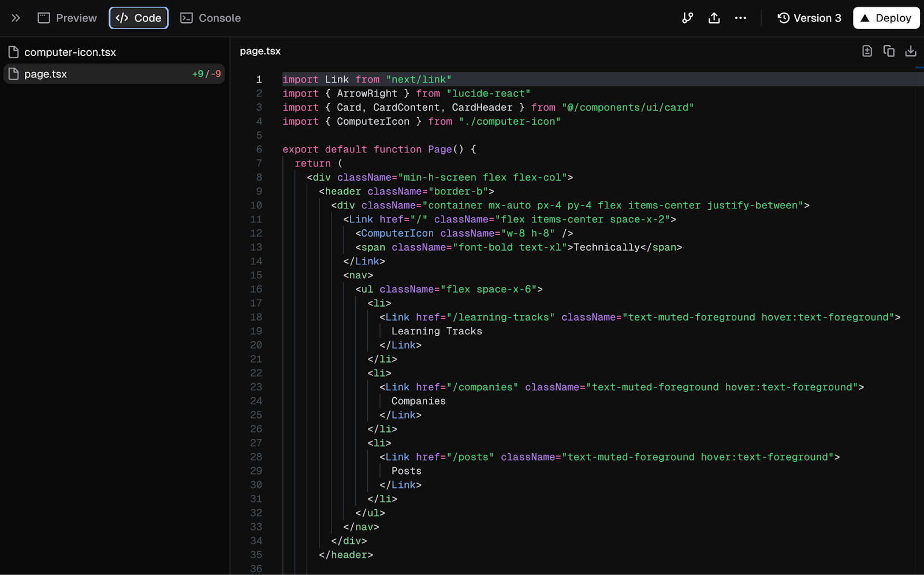Open the Console panel
Viewport: 924px width, 575px height.
click(x=210, y=18)
